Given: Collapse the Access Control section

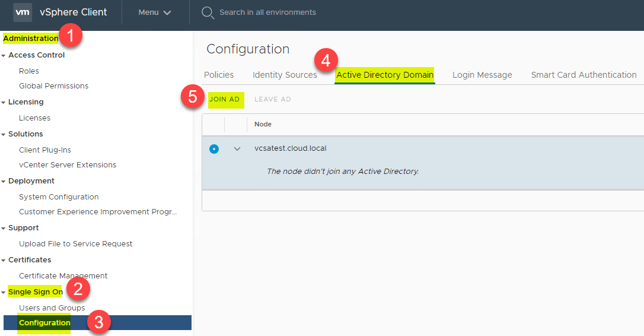Looking at the screenshot, I should click(4, 56).
